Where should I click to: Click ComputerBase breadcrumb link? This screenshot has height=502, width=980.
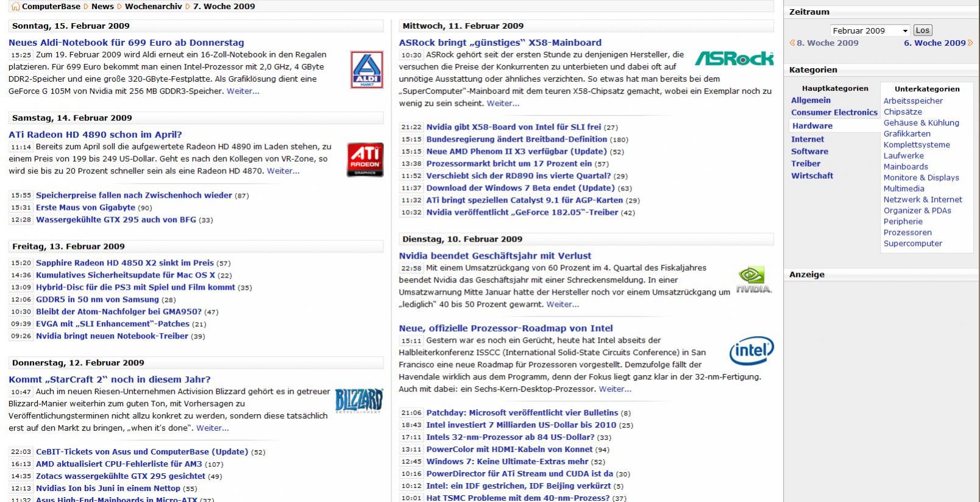pyautogui.click(x=51, y=6)
